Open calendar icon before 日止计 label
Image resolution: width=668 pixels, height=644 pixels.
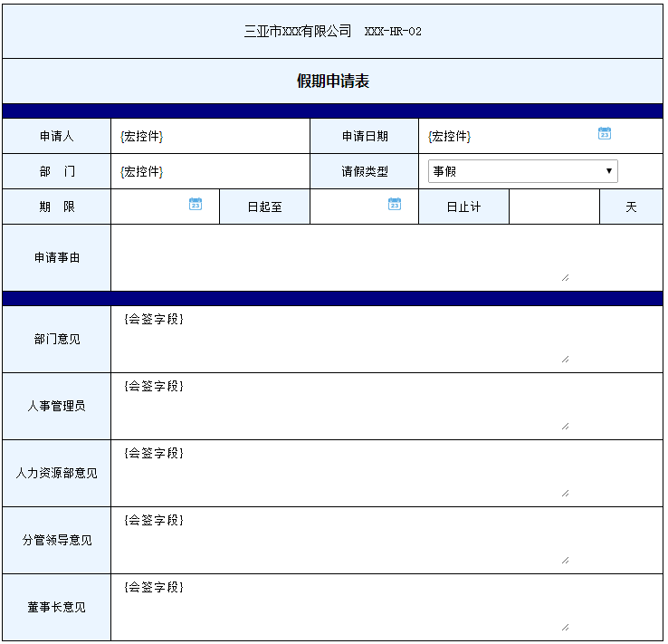pos(395,204)
